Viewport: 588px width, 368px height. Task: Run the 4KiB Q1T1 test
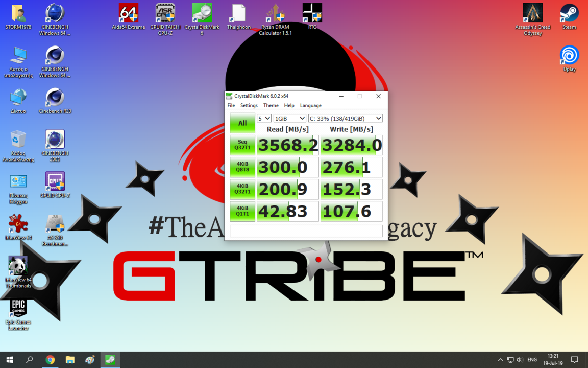click(242, 211)
